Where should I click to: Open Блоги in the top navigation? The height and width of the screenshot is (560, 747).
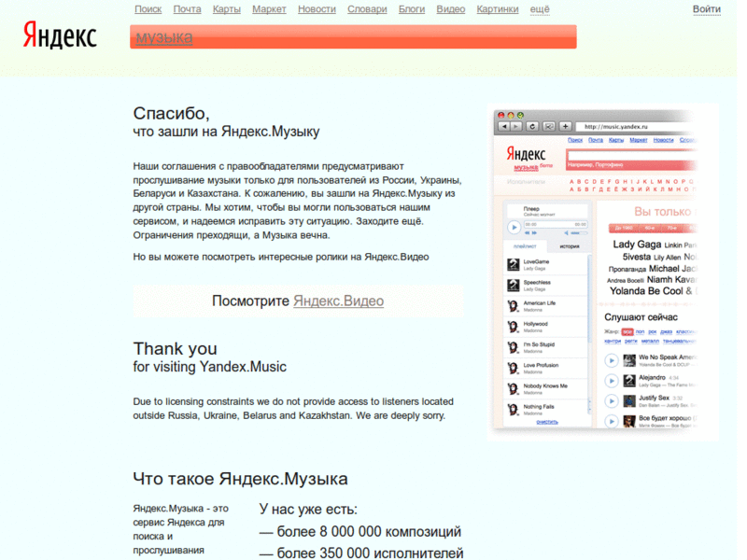coord(412,9)
